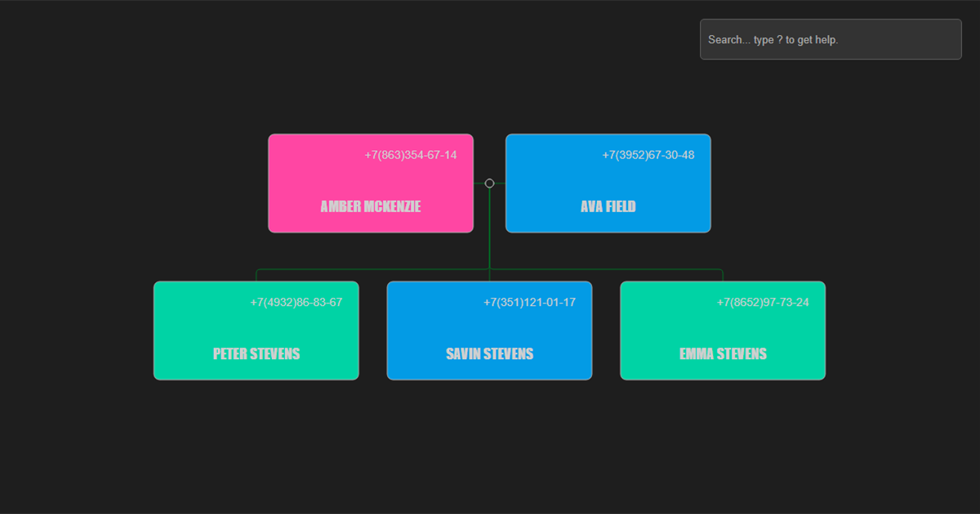
Task: Select the Ava Field name label
Action: [x=608, y=206]
